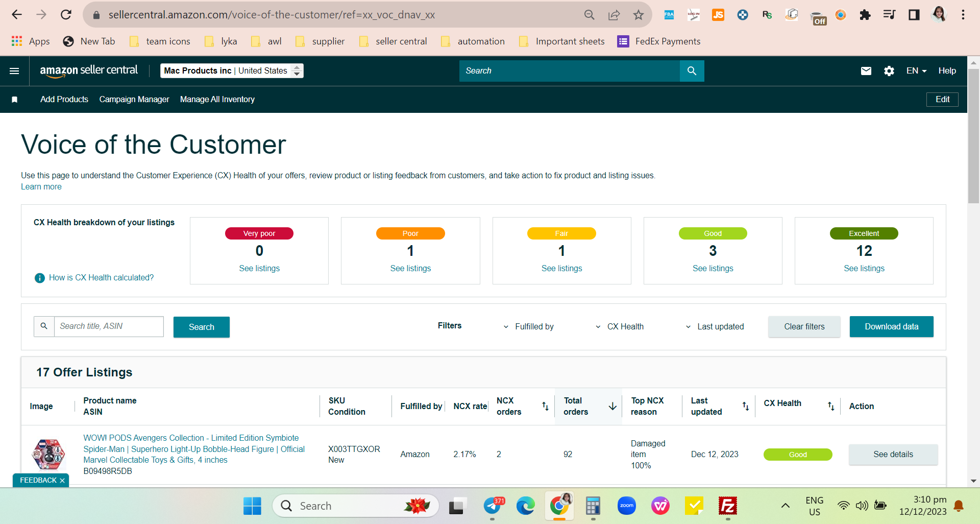
Task: Open the Seller Central hamburger menu
Action: point(14,71)
